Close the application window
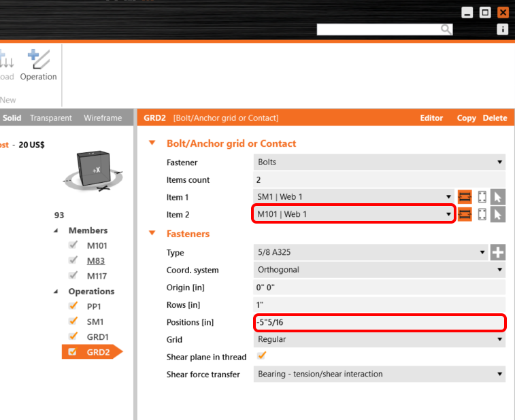Viewport: 515px width, 420px height. coord(503,12)
